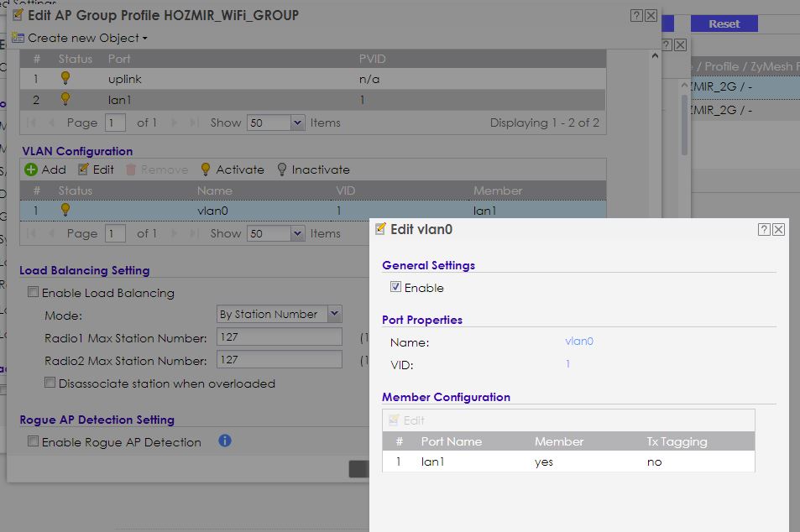The image size is (800, 532).
Task: Click the Member value 'yes'
Action: [x=544, y=462]
